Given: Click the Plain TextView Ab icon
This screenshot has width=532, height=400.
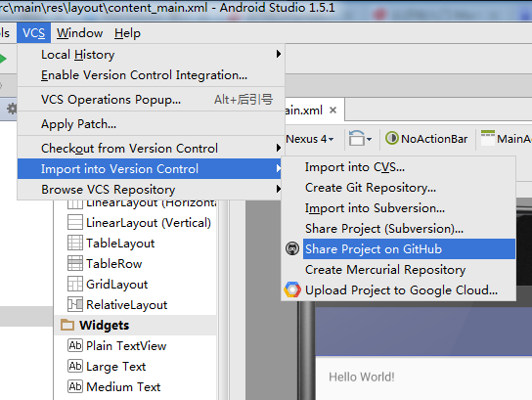Looking at the screenshot, I should pyautogui.click(x=75, y=345).
